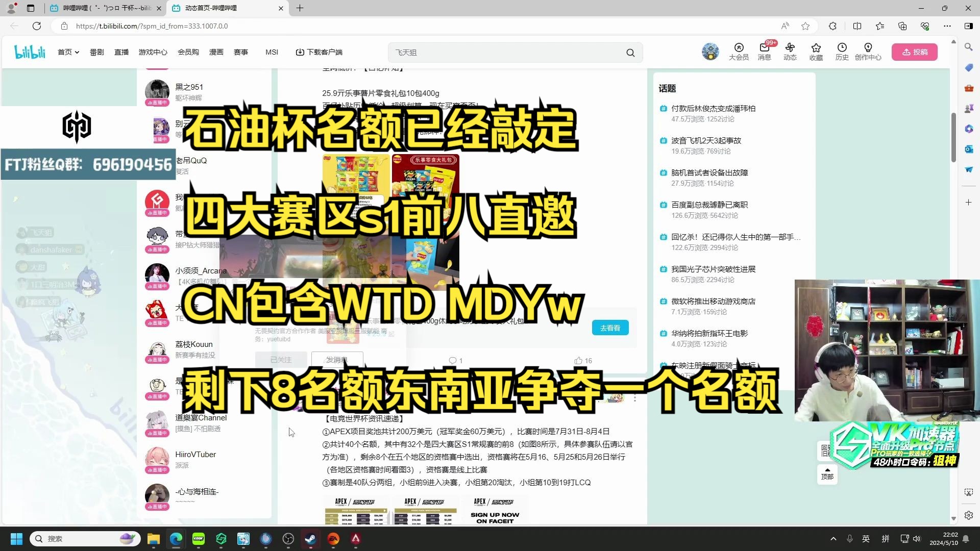Open browser extensions icon
This screenshot has height=551, width=980.
point(832,26)
